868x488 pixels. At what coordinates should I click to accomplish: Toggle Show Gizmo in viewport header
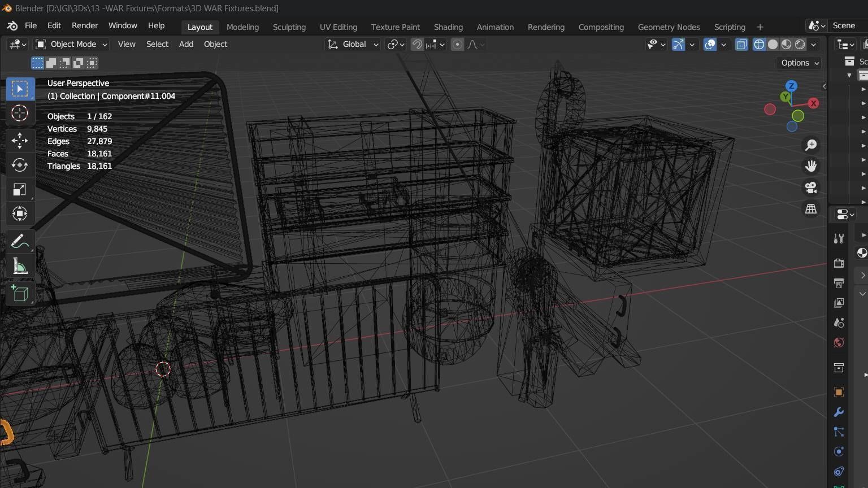(678, 44)
